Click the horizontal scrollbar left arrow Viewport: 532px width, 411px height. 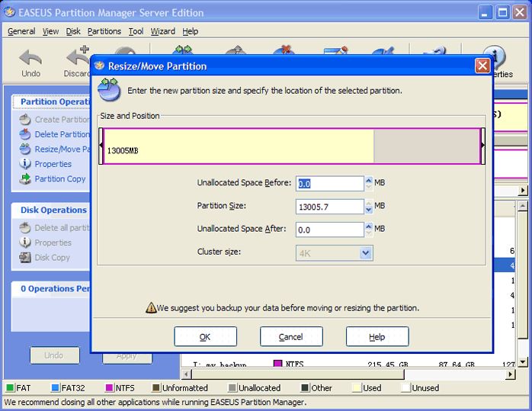point(186,374)
